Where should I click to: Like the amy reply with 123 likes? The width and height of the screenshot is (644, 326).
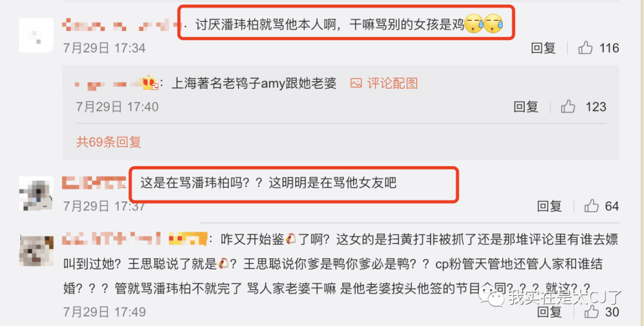click(568, 107)
